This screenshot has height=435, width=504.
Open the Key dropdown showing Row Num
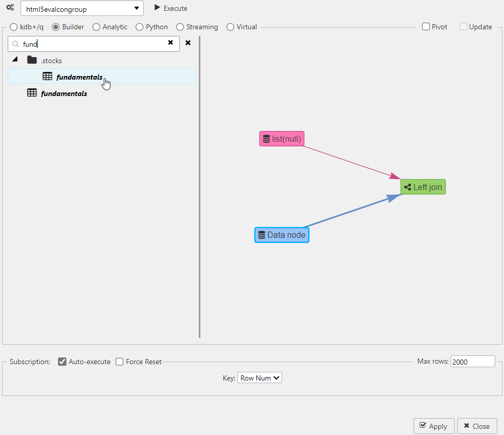(x=259, y=377)
